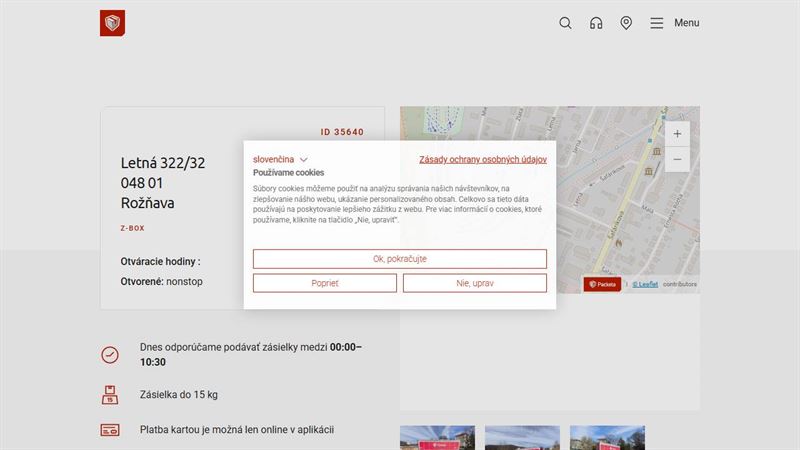The image size is (800, 450).
Task: Click the Z-BOX label
Action: click(133, 228)
